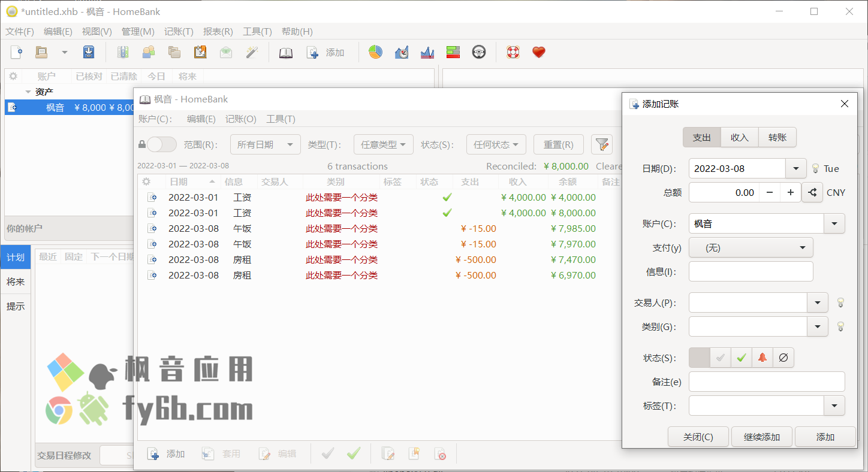Select 房租 transaction with balance ¥6,970.00
The height and width of the screenshot is (472, 868).
(x=379, y=275)
